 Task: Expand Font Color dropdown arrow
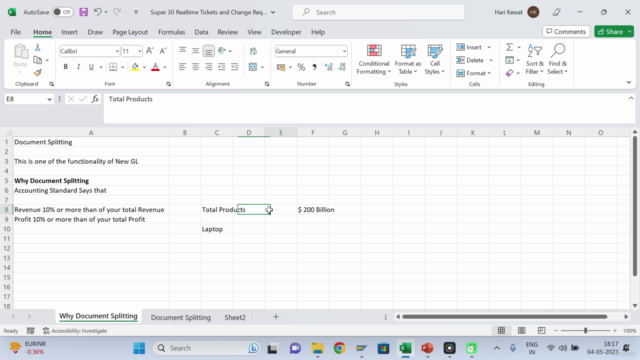pyautogui.click(x=165, y=67)
